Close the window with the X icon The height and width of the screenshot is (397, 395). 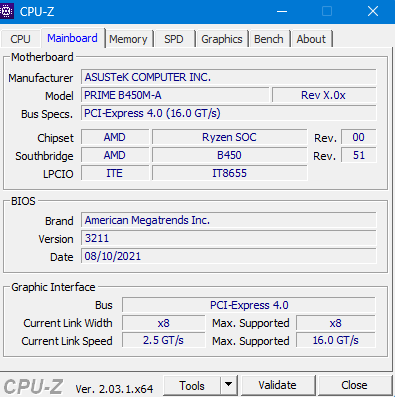373,12
